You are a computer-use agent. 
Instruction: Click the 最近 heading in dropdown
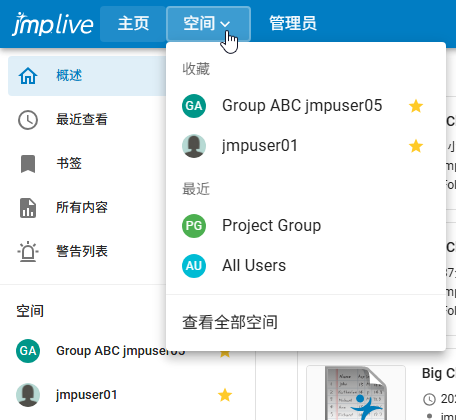coord(196,189)
